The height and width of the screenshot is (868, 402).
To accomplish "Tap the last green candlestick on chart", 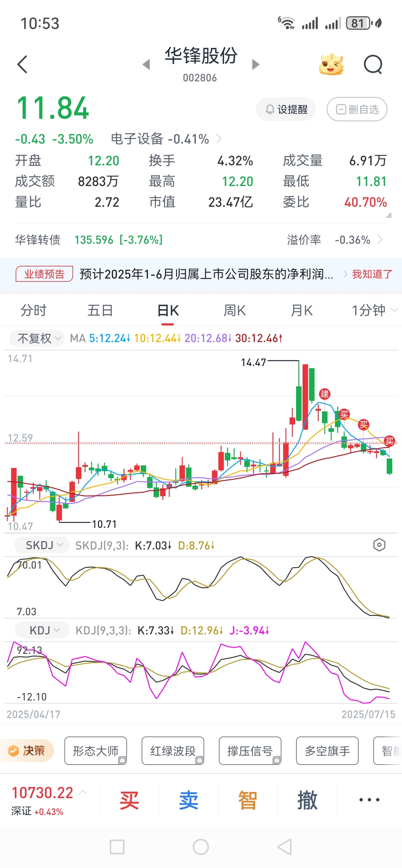I will point(390,466).
